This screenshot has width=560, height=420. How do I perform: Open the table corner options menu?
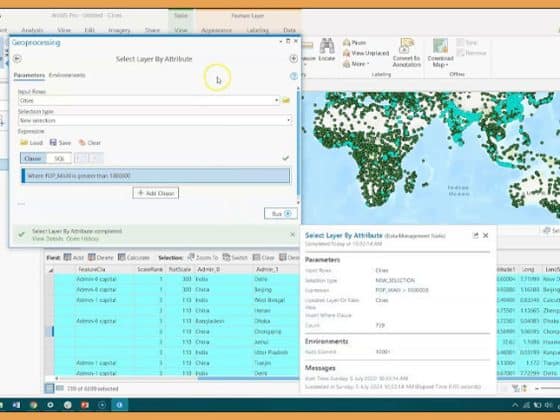coord(51,270)
